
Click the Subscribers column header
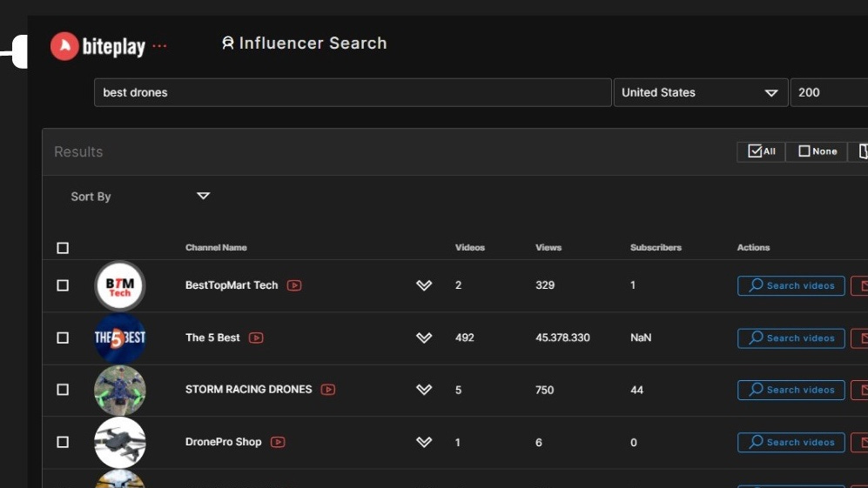pyautogui.click(x=656, y=247)
